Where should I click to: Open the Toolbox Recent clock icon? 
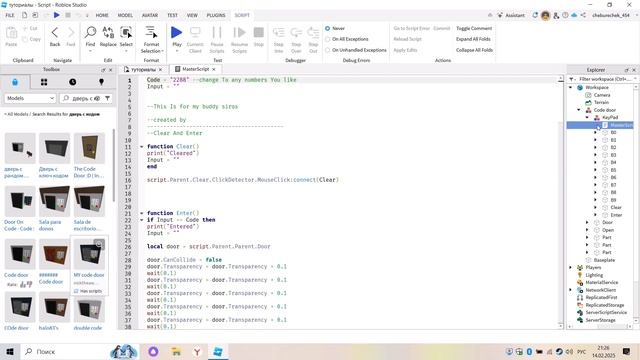coord(73,82)
